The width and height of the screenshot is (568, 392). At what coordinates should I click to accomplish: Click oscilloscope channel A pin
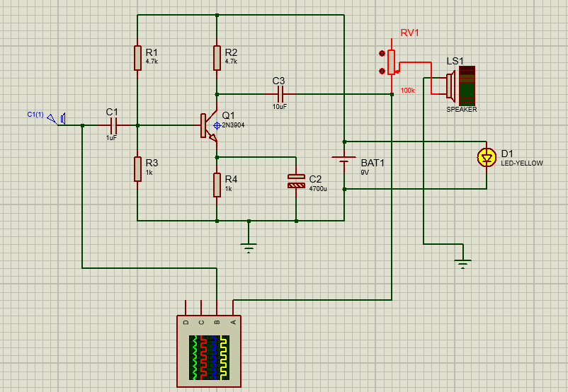(233, 307)
